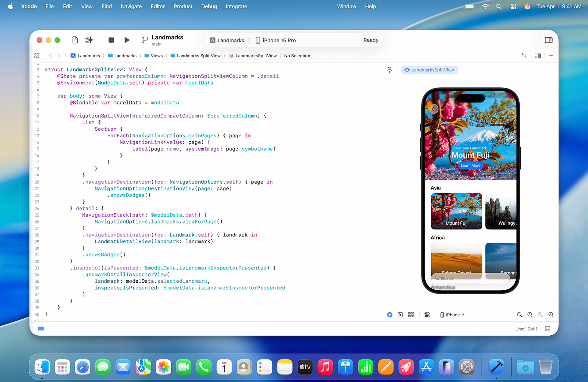Tap Learn More on Mount Fuji preview
This screenshot has height=382, width=588.
tap(470, 165)
